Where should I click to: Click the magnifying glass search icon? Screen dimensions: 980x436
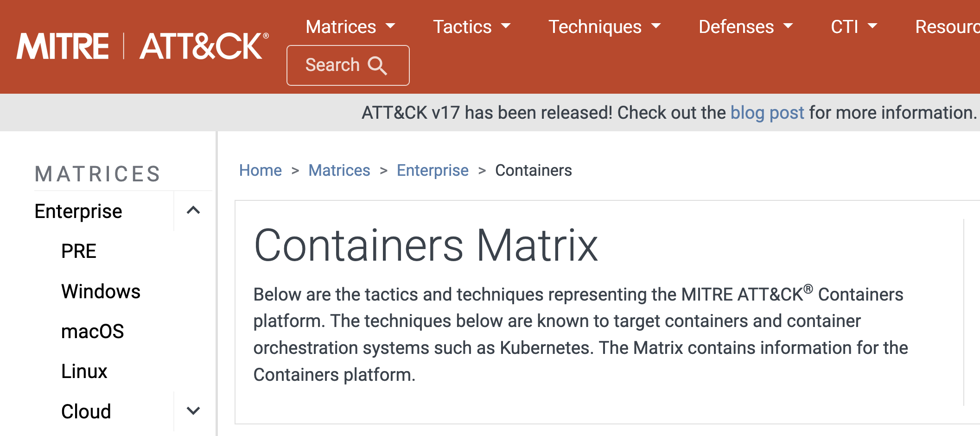(x=377, y=65)
